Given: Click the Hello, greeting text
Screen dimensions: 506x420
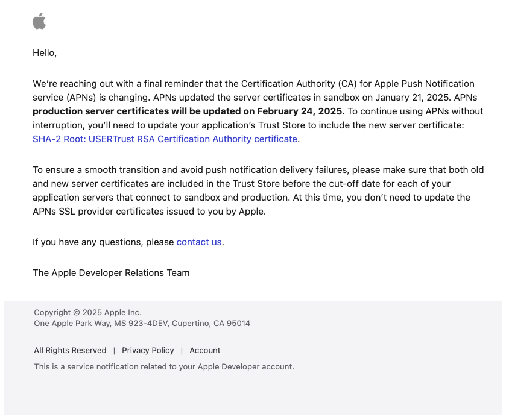Looking at the screenshot, I should click(45, 53).
